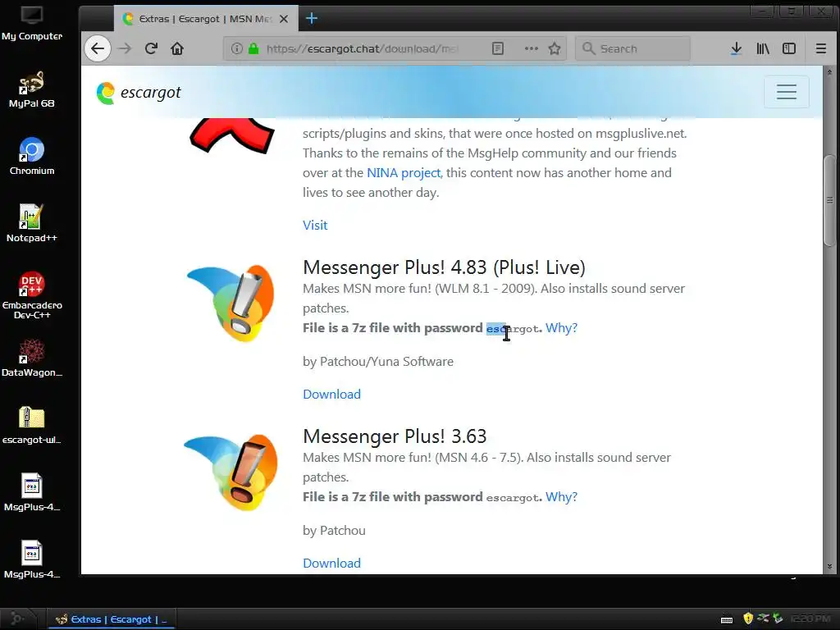840x630 pixels.
Task: Bookmark this page with star icon
Action: tap(555, 48)
